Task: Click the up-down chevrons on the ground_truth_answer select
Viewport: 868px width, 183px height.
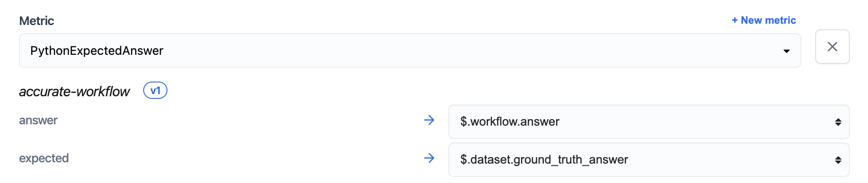Action: [x=838, y=160]
